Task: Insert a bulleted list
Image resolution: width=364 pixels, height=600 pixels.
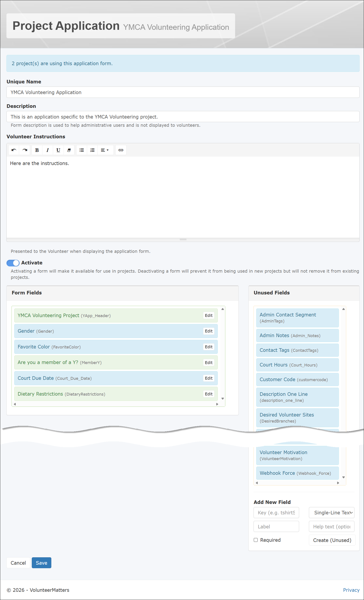Action: pos(82,150)
